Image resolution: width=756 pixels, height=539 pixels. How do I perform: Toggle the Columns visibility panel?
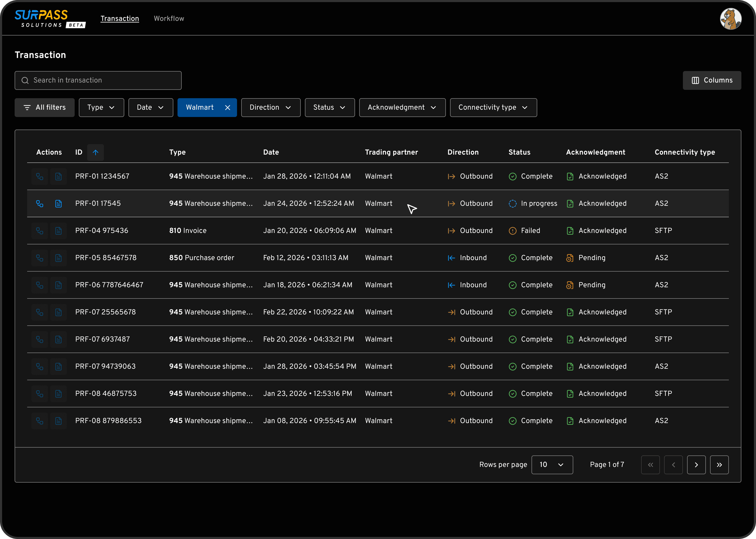pyautogui.click(x=712, y=80)
